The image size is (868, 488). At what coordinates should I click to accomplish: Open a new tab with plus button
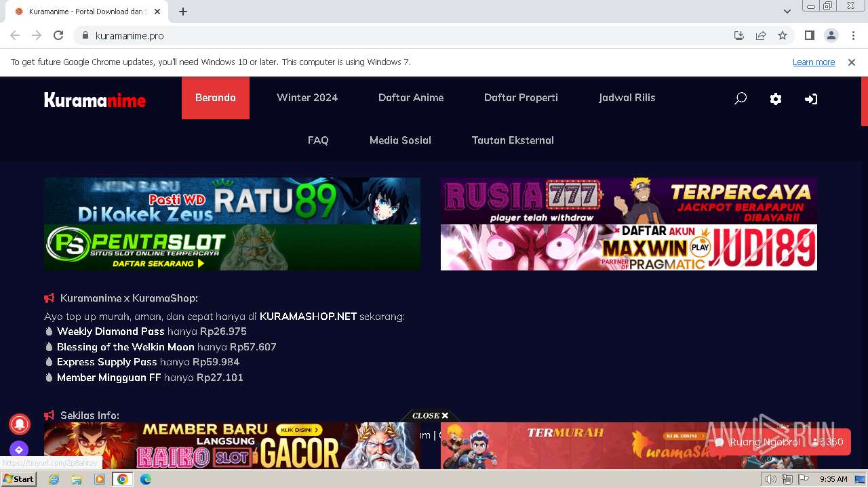(183, 12)
